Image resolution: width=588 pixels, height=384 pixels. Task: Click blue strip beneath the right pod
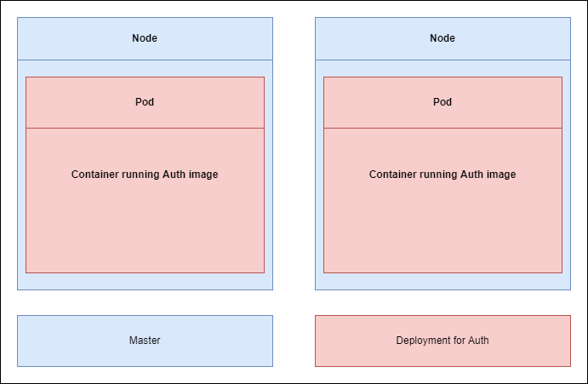tap(442, 282)
